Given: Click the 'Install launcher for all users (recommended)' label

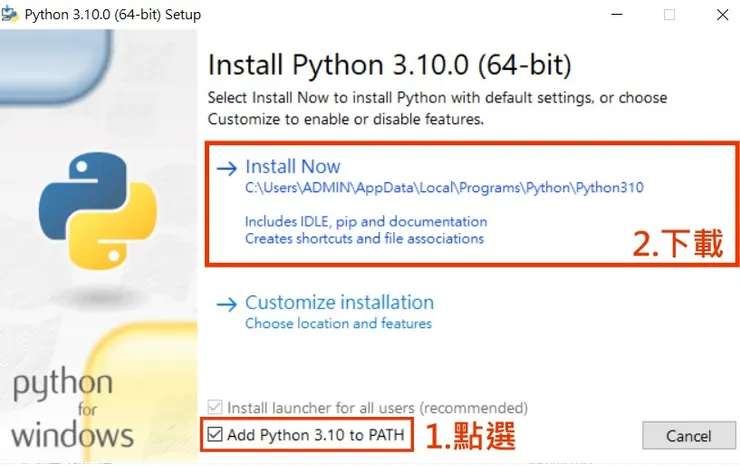Looking at the screenshot, I should tap(377, 408).
